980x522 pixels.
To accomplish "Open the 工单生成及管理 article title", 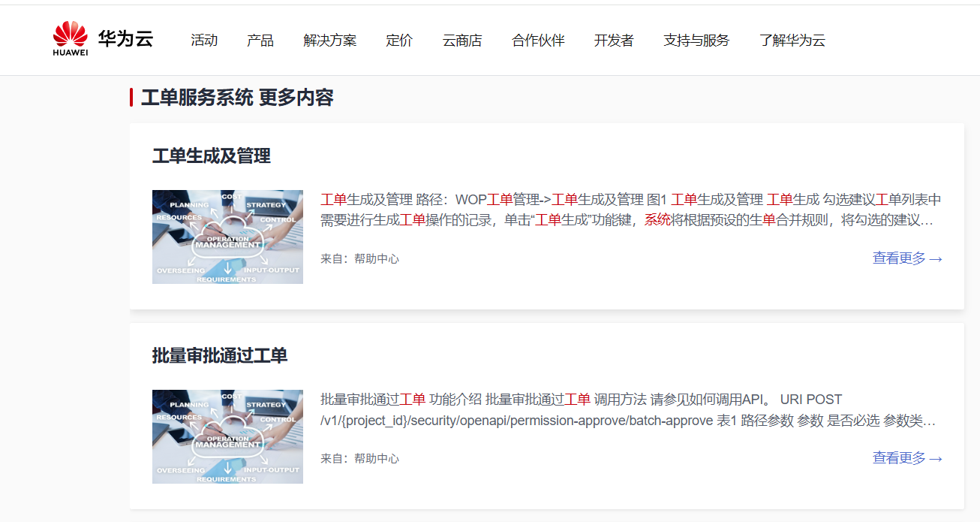I will 212,156.
